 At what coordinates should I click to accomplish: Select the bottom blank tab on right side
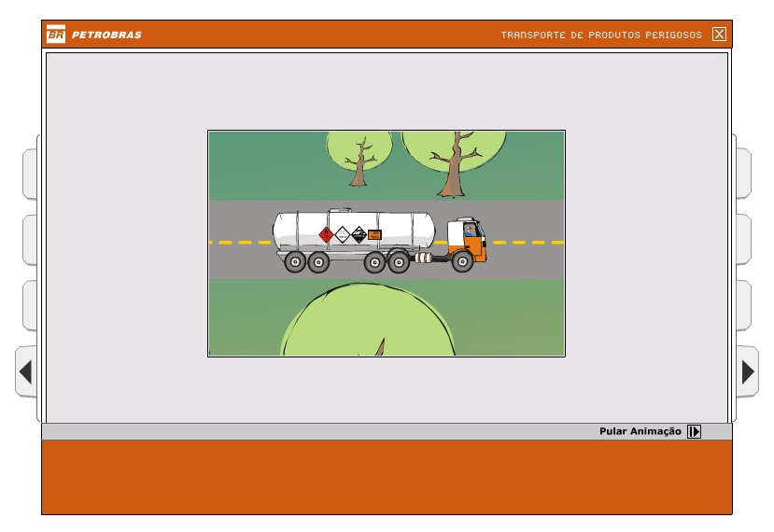[742, 305]
